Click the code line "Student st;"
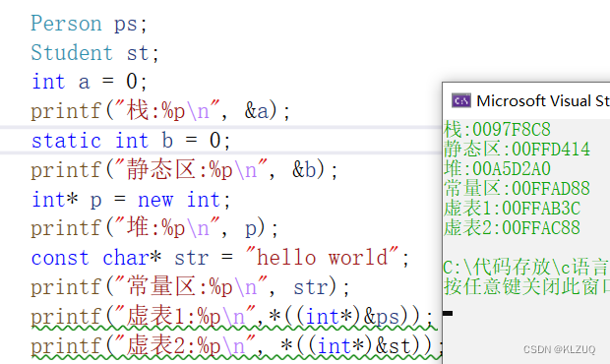 [94, 53]
